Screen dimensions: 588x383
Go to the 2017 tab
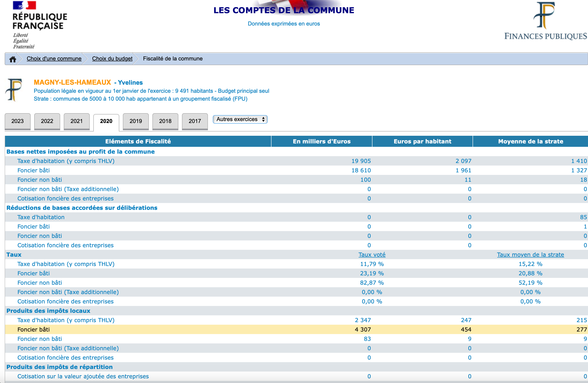(x=195, y=121)
